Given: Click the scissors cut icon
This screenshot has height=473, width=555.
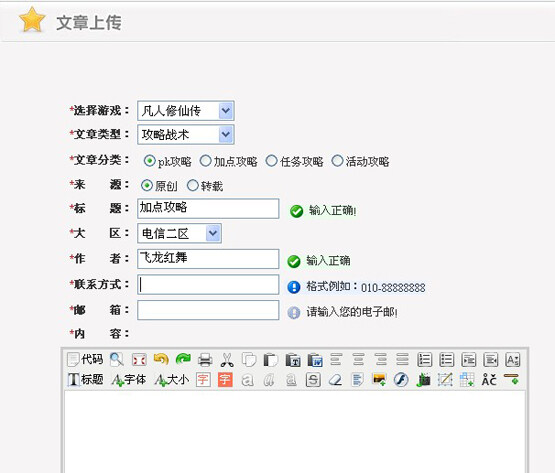Looking at the screenshot, I should tap(227, 360).
